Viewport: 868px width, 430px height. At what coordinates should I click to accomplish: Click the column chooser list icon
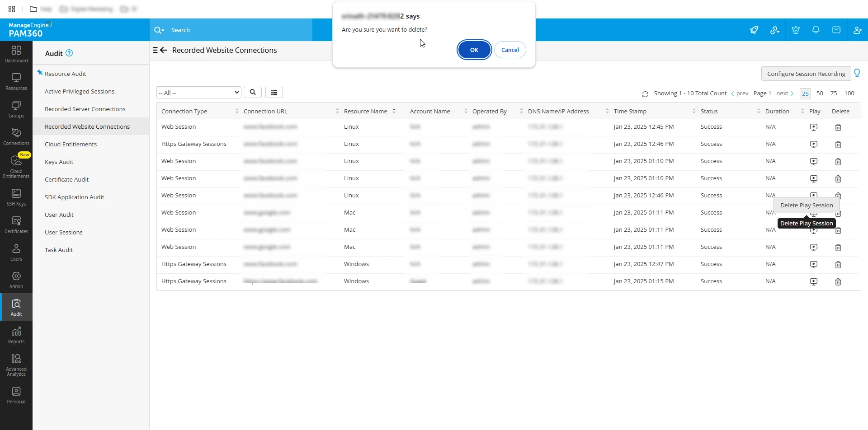click(x=274, y=93)
